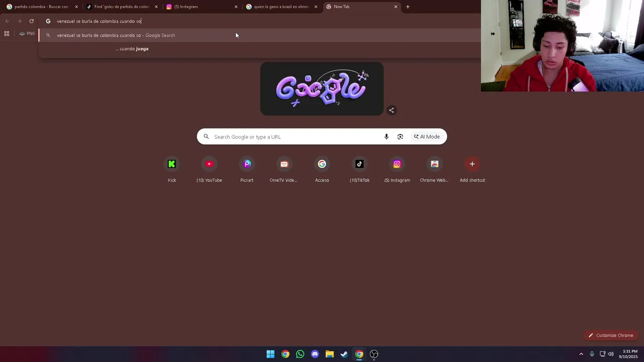Click Customize Chrome button
644x362 pixels.
point(611,335)
